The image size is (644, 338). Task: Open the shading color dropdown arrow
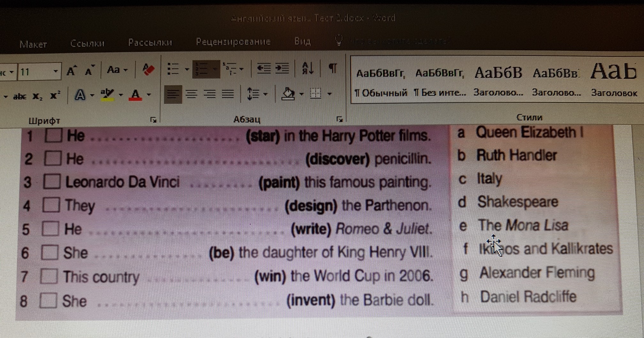(301, 94)
